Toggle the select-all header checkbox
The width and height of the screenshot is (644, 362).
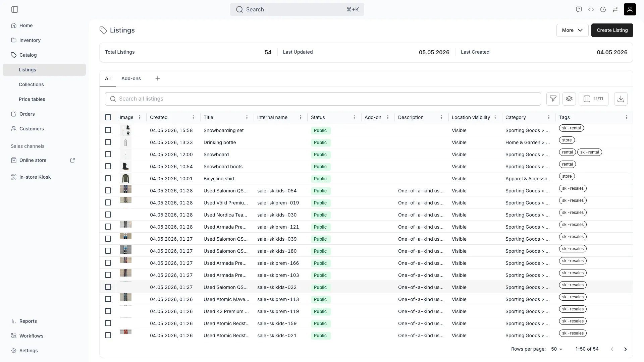click(108, 117)
